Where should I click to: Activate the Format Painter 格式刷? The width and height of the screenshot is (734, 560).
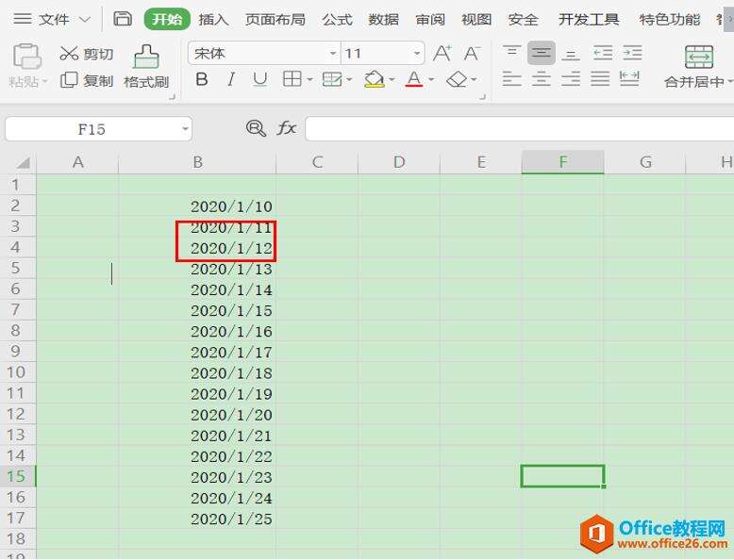(146, 67)
